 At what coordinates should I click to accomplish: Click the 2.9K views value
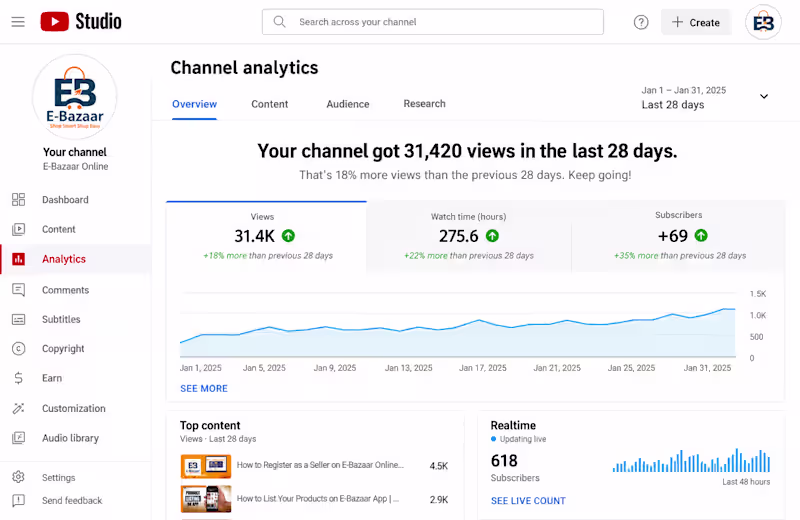coord(439,500)
